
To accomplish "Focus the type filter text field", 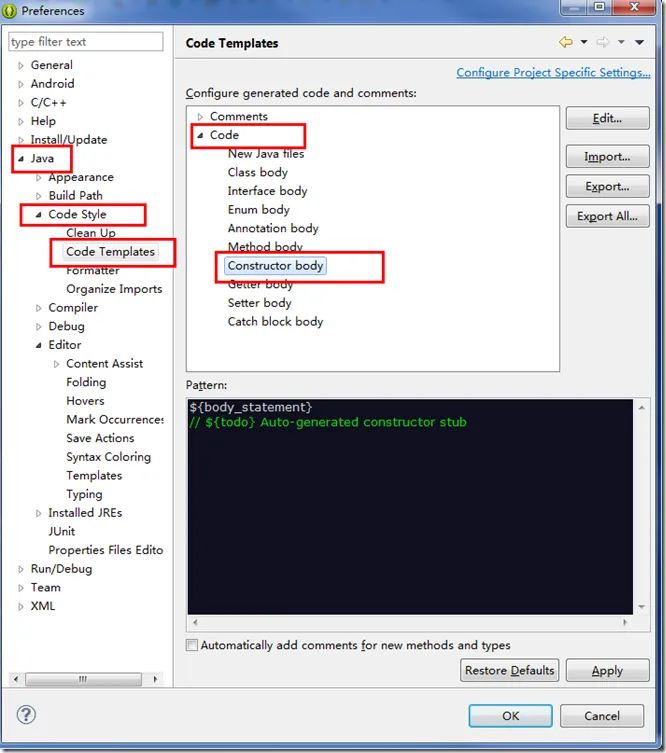I will click(x=86, y=42).
